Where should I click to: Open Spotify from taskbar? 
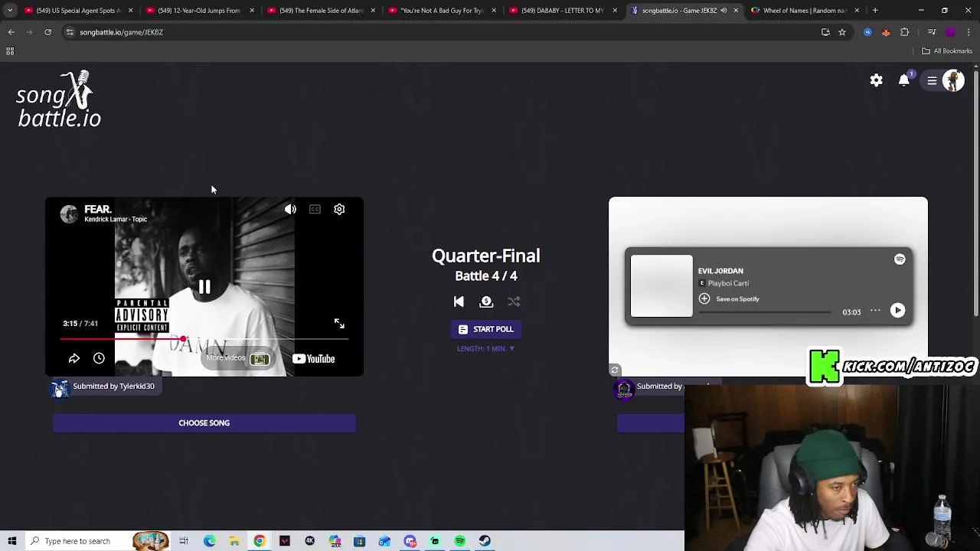click(x=459, y=541)
